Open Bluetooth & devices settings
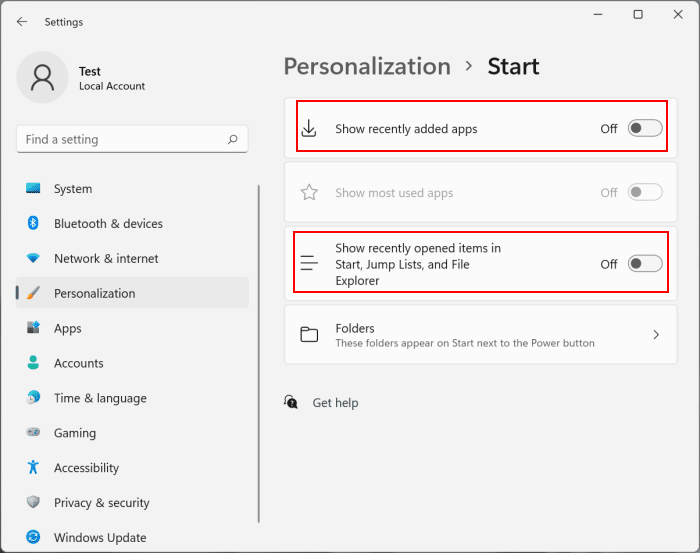Viewport: 700px width, 553px height. (x=108, y=224)
